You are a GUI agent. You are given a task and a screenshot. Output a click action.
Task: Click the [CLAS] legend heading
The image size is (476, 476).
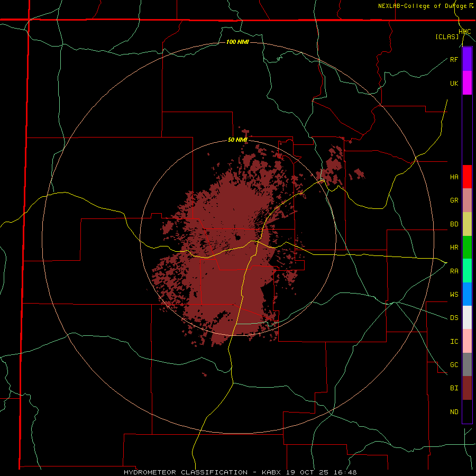point(447,36)
